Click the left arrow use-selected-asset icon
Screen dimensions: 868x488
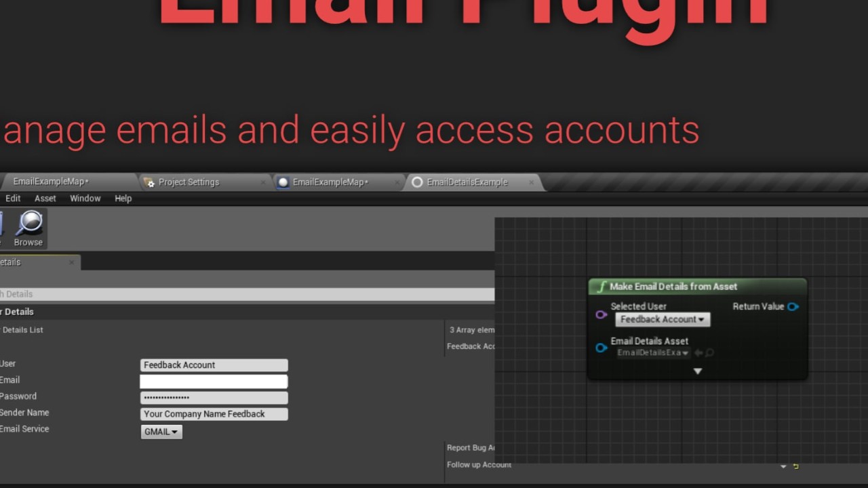tap(698, 352)
